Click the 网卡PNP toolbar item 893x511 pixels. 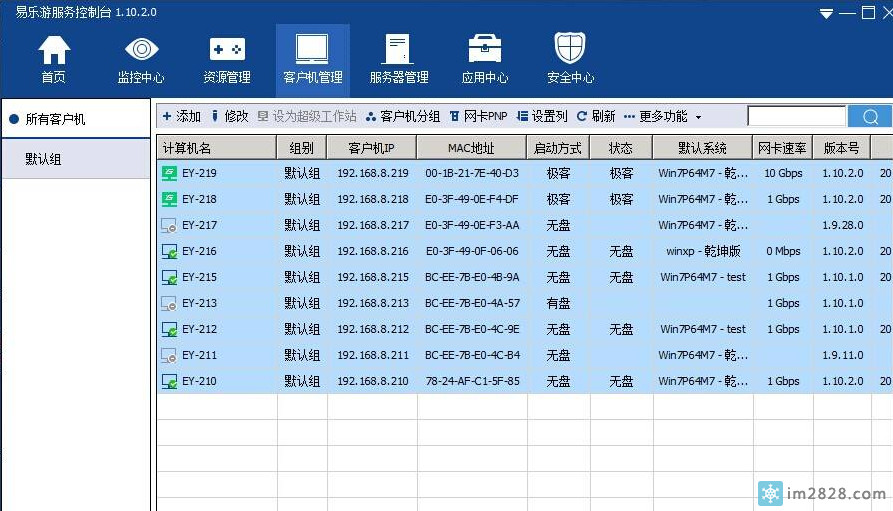[x=479, y=116]
